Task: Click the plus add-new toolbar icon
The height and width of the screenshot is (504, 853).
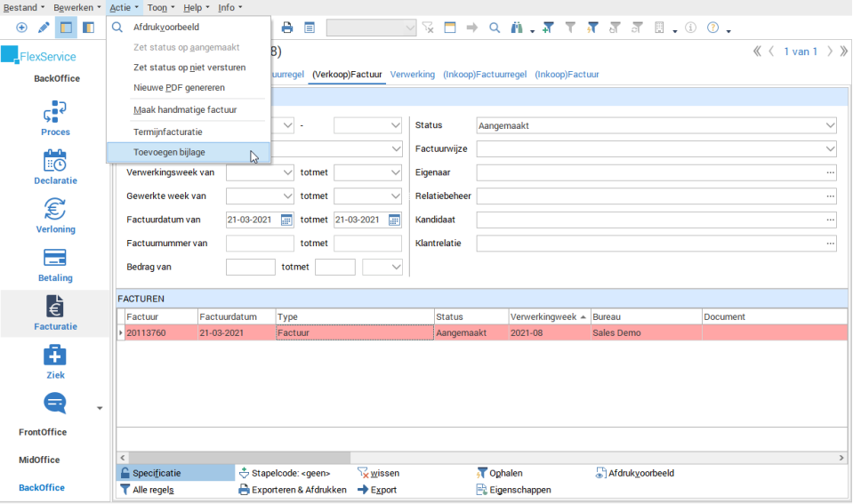Action: point(21,28)
